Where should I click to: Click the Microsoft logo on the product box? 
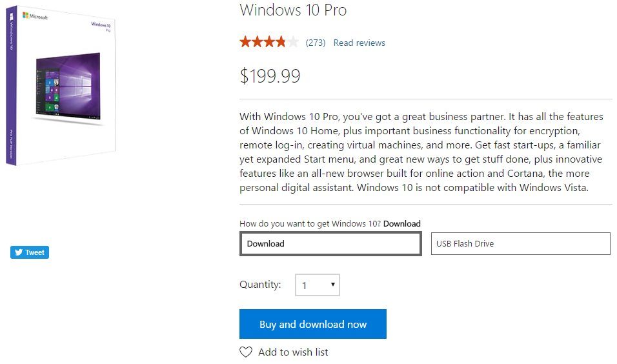click(x=35, y=16)
